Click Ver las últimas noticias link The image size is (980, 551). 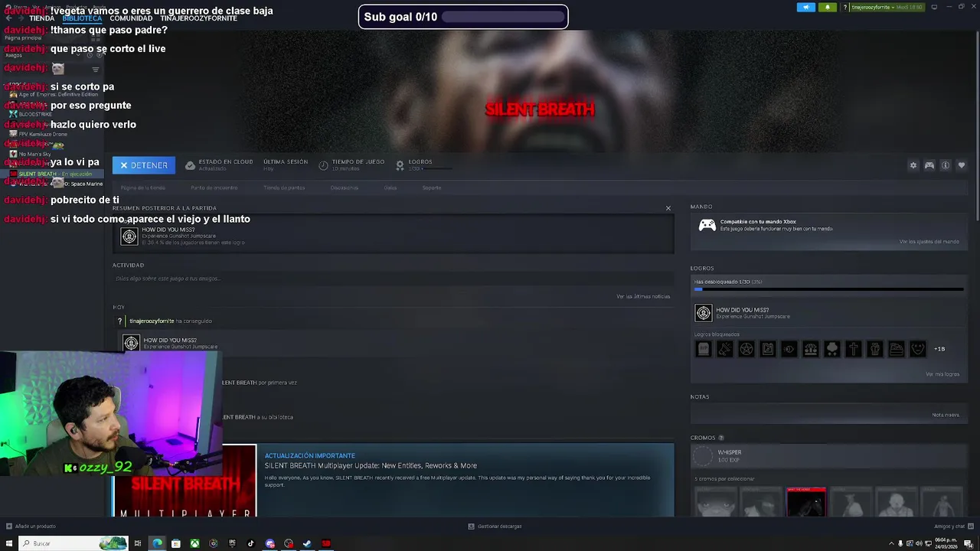[x=643, y=296]
